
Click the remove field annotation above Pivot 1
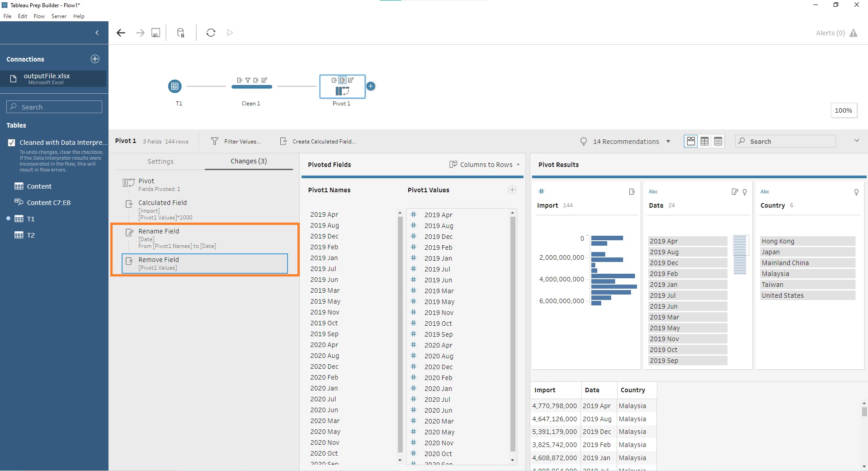tap(343, 80)
